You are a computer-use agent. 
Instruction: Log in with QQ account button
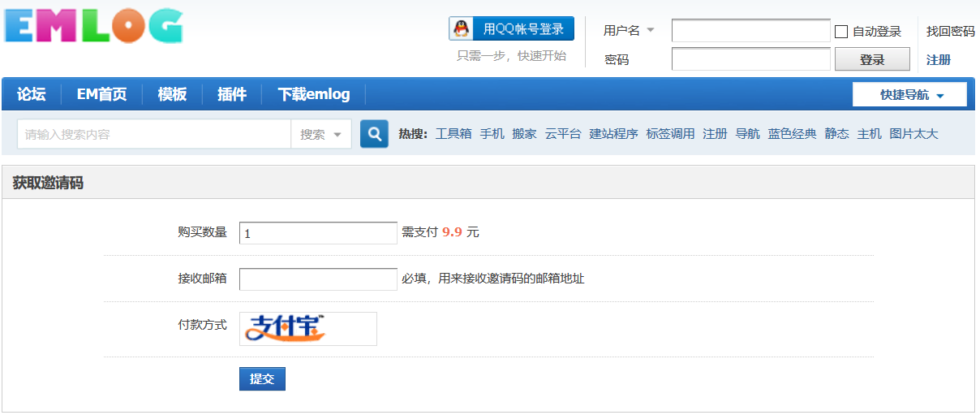coord(511,29)
